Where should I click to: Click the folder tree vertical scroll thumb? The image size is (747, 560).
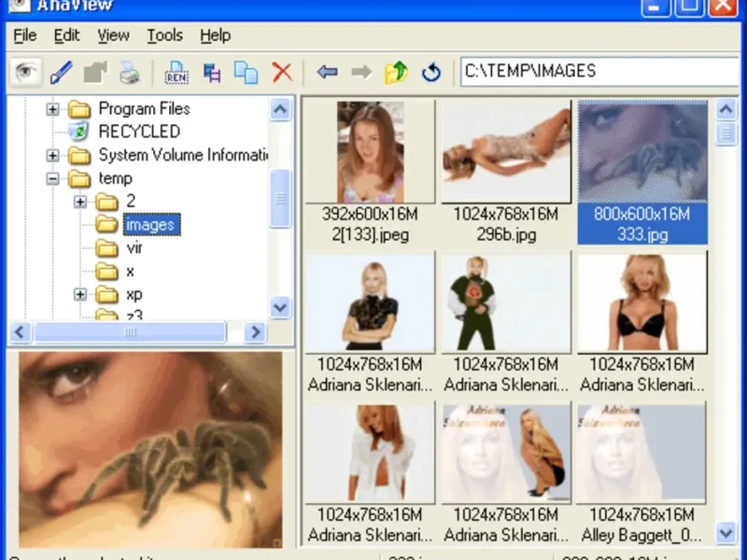(x=280, y=198)
